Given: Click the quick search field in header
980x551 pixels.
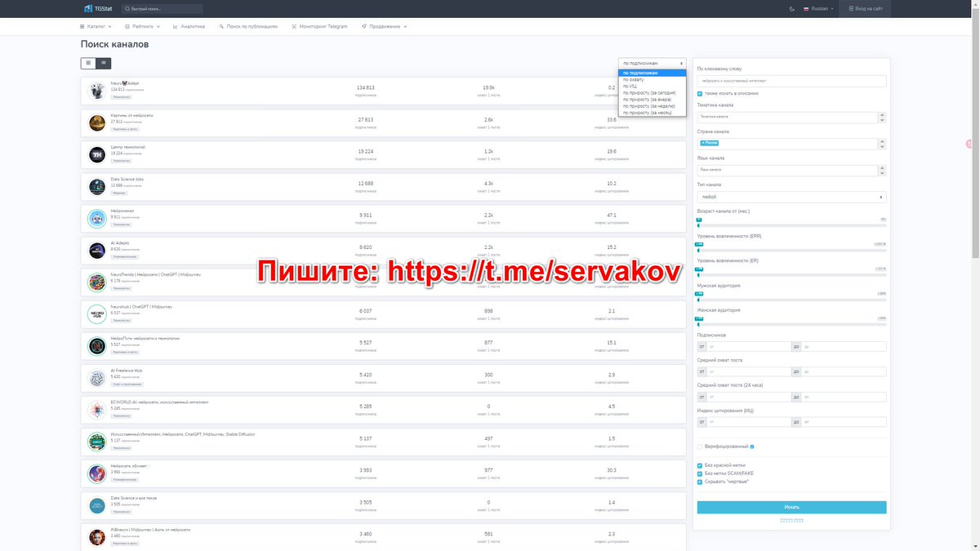Looking at the screenshot, I should pyautogui.click(x=163, y=9).
